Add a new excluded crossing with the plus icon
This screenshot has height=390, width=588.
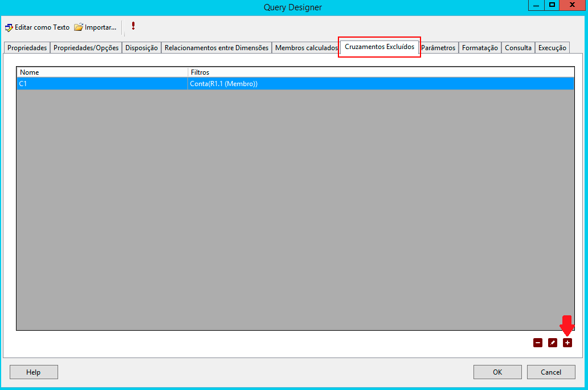click(567, 343)
